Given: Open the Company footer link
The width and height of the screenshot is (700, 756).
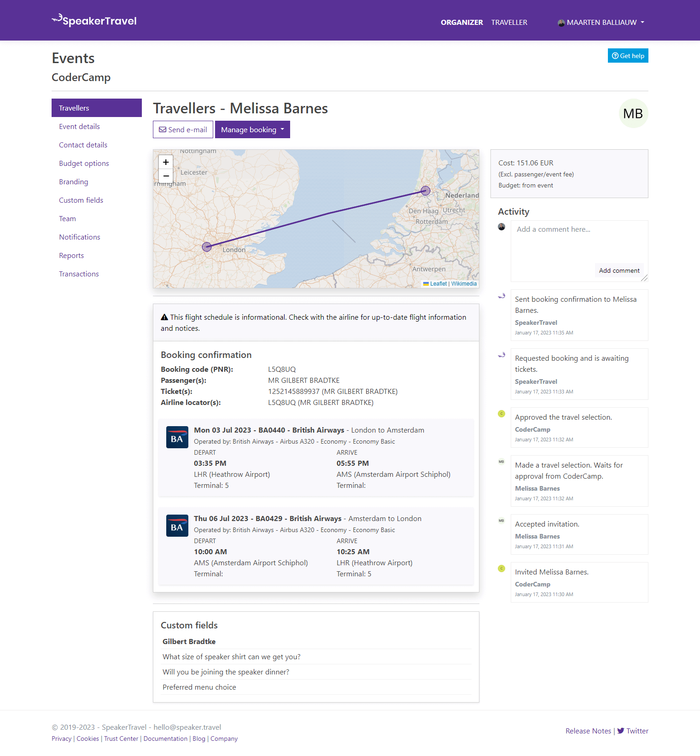Looking at the screenshot, I should tap(224, 738).
